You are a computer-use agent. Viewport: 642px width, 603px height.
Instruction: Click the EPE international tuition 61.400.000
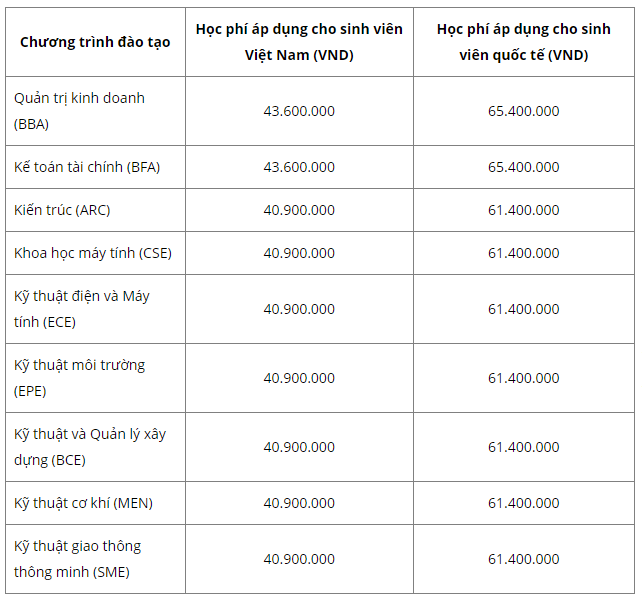[524, 378]
